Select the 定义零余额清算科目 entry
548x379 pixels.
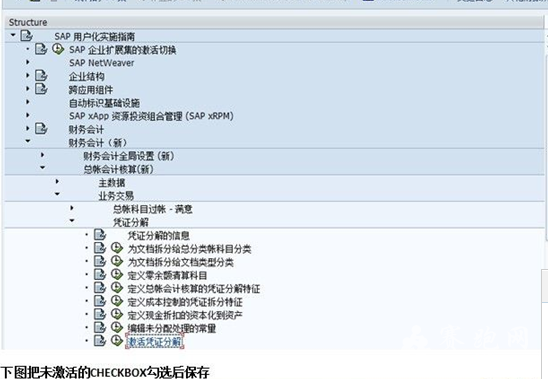pos(167,275)
